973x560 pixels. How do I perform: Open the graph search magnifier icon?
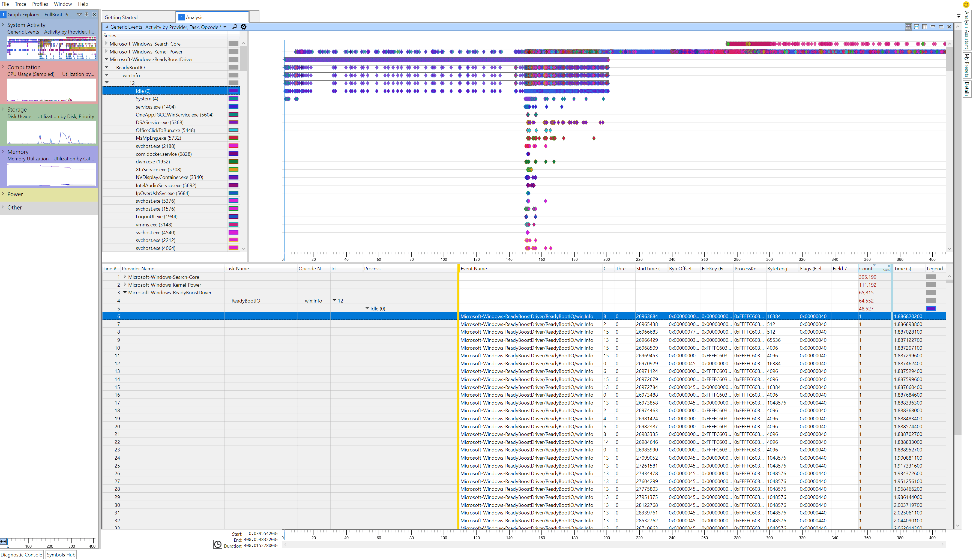tap(235, 26)
